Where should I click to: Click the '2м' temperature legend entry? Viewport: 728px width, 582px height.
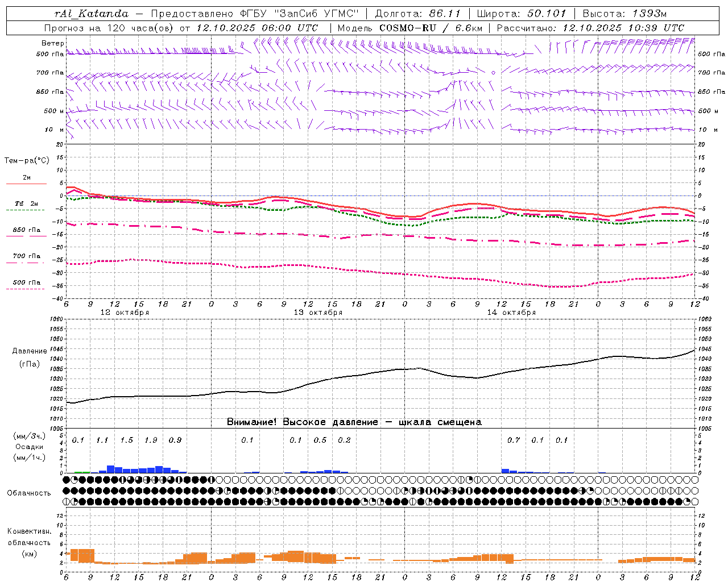27,178
